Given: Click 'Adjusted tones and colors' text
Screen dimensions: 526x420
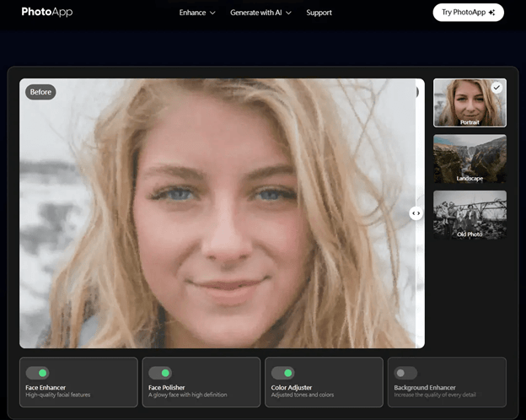Looking at the screenshot, I should (303, 395).
